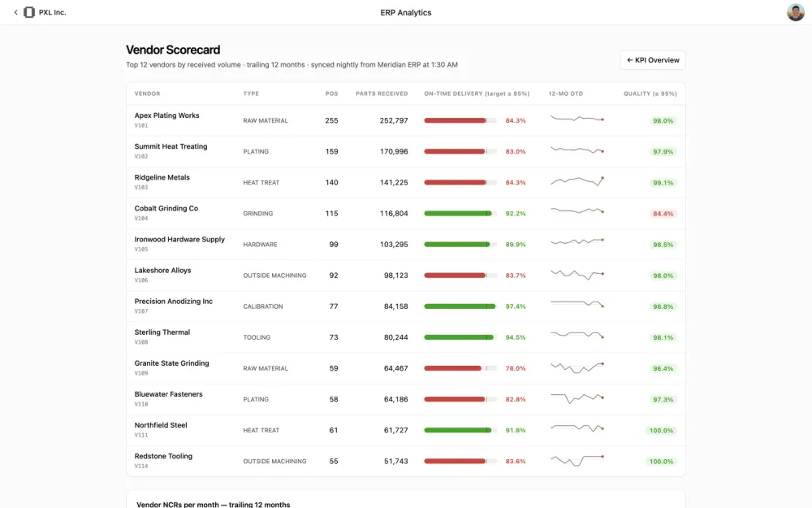Screen dimensions: 812x508
Task: Click Ridgeline Metals 12-month OTD sparkline
Action: [577, 181]
